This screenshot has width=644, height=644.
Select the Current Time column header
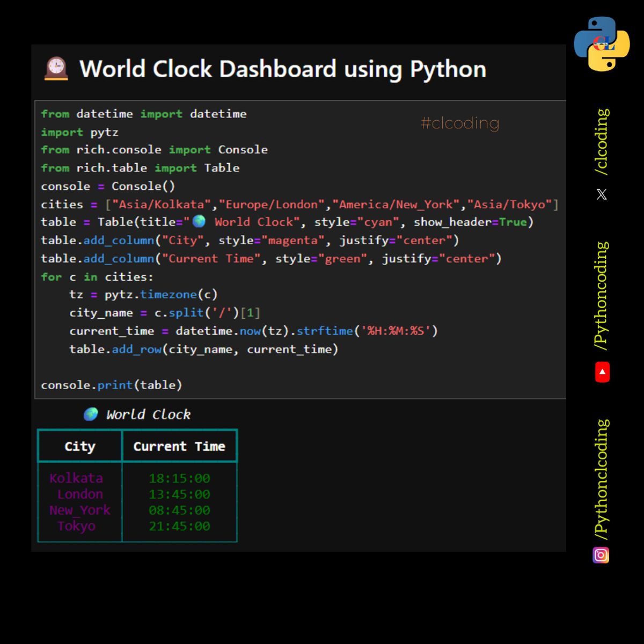(x=179, y=447)
